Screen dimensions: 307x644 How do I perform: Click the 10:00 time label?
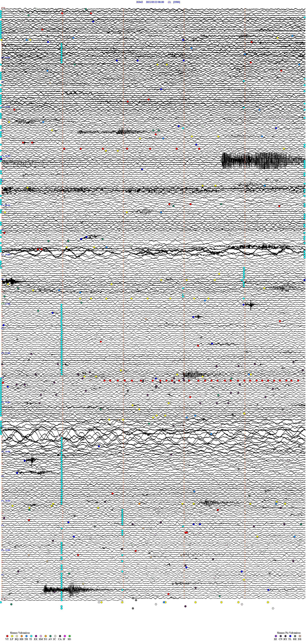8,254
